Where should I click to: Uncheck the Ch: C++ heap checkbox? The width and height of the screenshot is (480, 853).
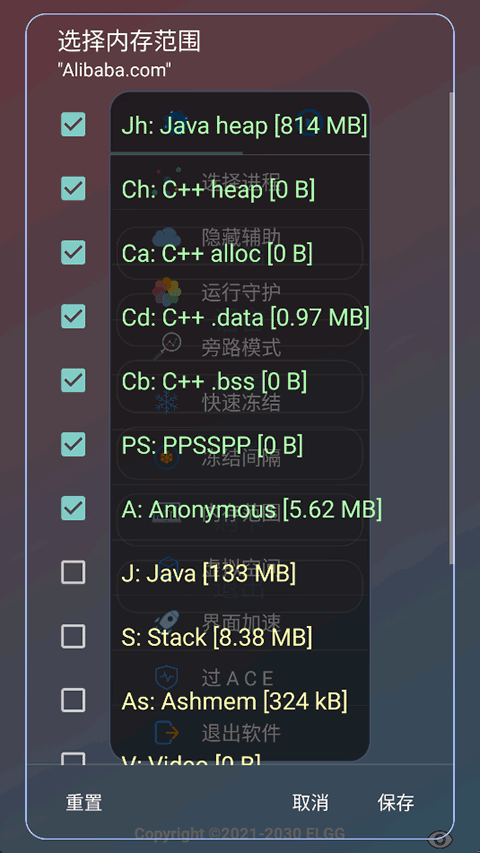[x=73, y=188]
